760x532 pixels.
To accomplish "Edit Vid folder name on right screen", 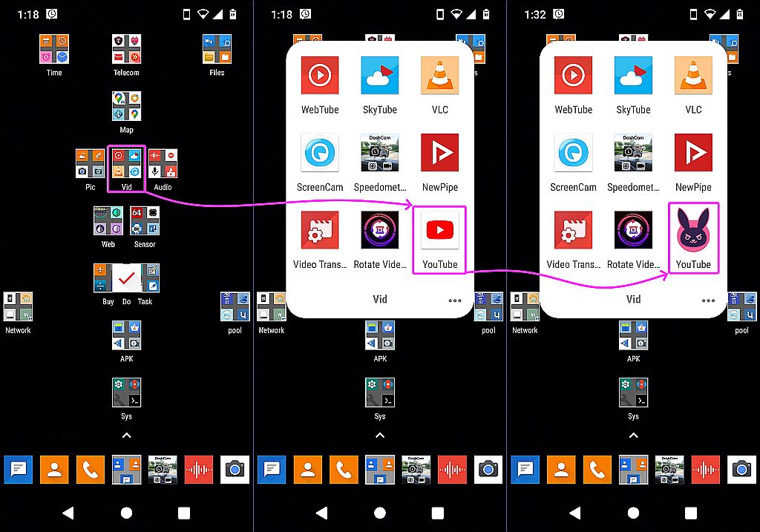I will coord(634,300).
